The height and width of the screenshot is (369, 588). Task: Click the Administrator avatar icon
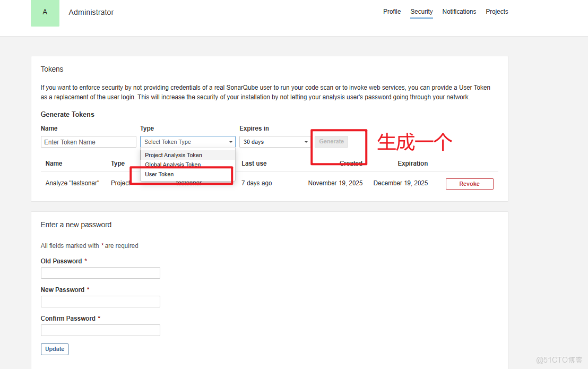point(45,13)
